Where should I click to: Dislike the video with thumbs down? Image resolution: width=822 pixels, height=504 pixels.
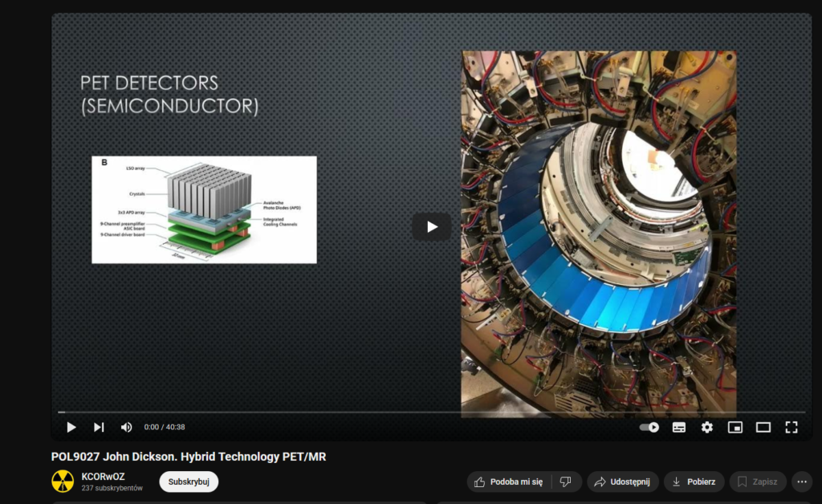(566, 482)
